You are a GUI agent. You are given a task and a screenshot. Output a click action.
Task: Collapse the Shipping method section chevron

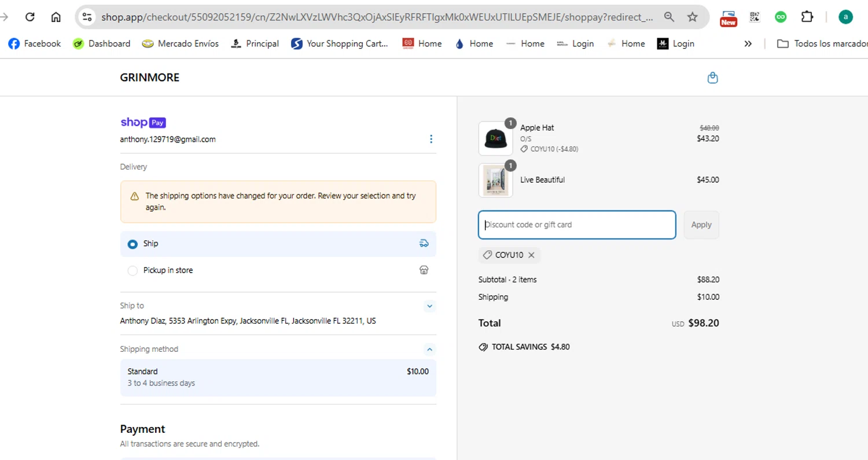pyautogui.click(x=429, y=349)
